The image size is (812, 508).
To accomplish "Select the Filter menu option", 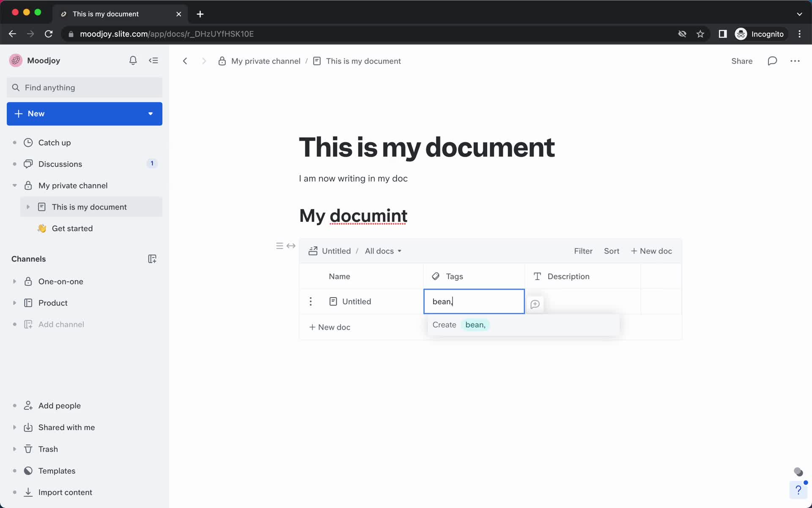I will pyautogui.click(x=583, y=251).
